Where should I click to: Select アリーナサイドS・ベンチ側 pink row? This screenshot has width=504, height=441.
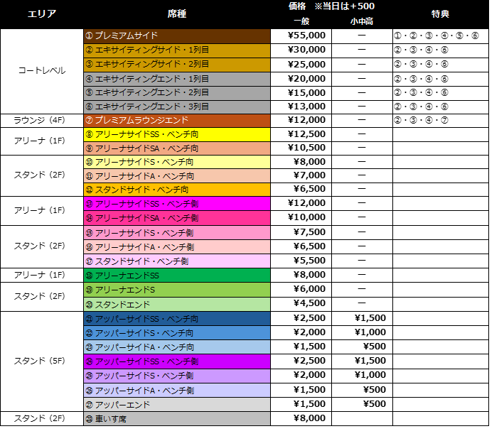pos(177,233)
